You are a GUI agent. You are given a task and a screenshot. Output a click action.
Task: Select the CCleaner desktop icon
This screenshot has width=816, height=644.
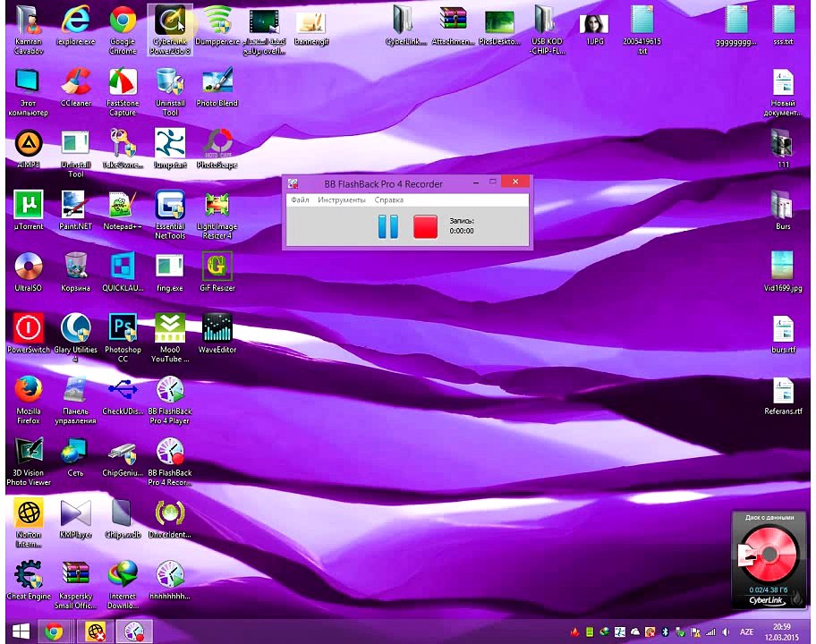pos(76,88)
